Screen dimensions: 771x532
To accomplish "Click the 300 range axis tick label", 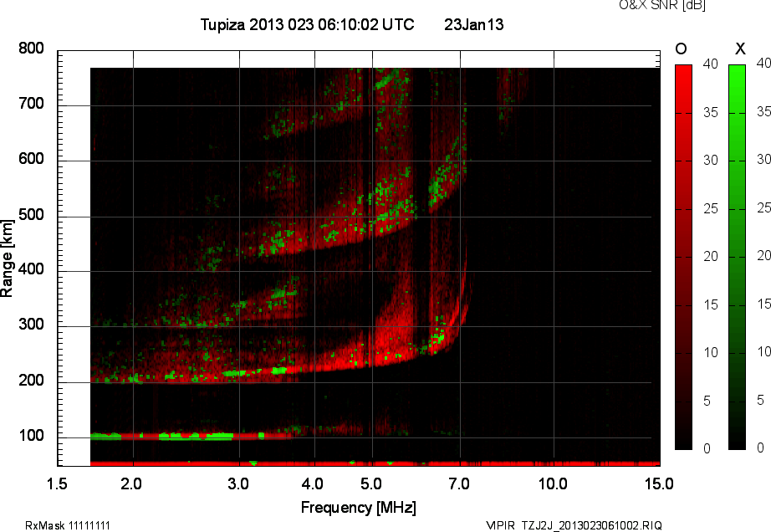I will 31,325.
